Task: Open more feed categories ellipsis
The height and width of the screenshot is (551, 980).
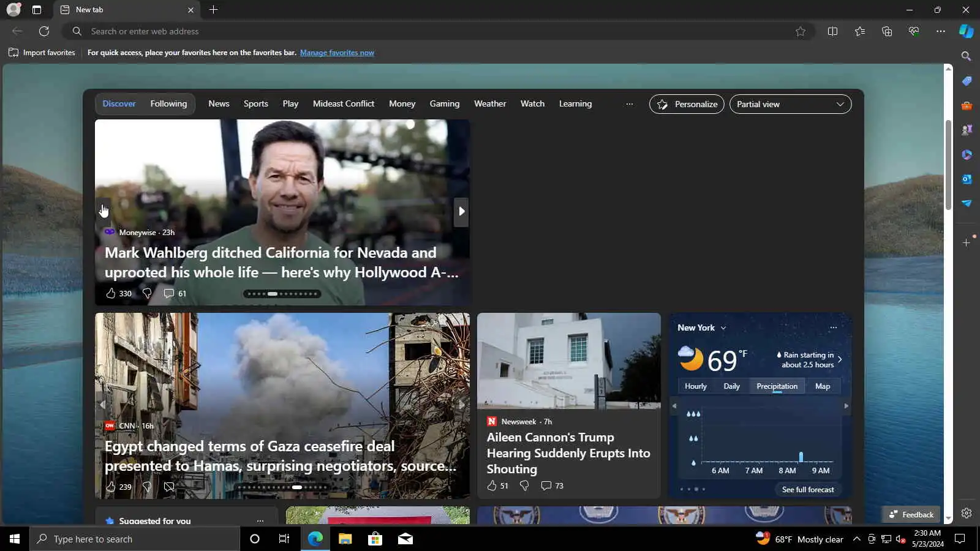Action: tap(629, 104)
